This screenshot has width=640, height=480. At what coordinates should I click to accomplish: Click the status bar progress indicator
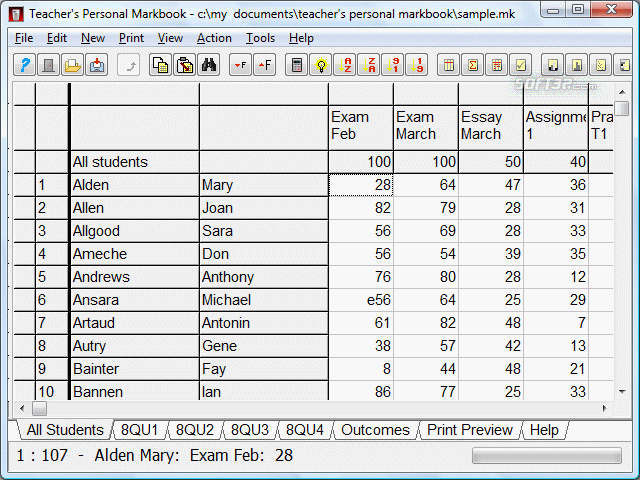547,456
